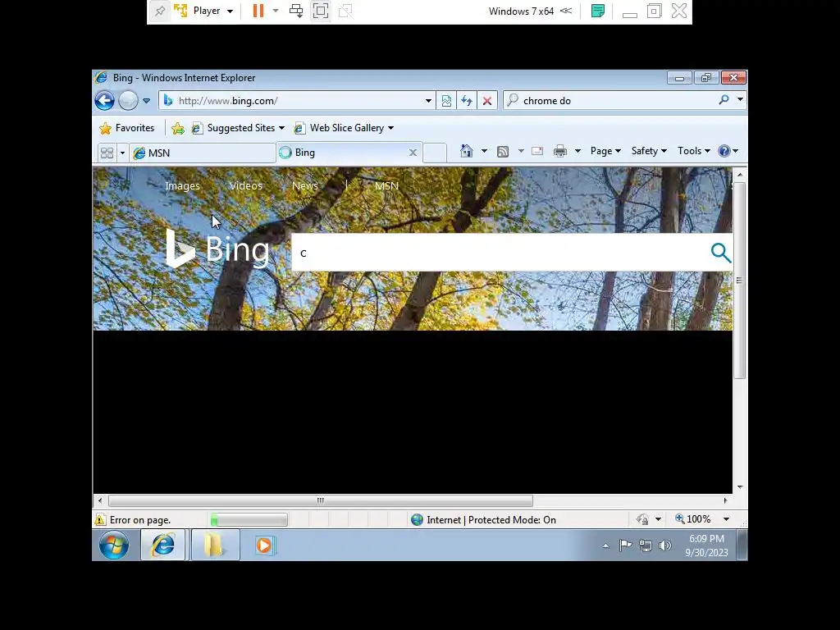Open the recent pages dropdown arrow
The image size is (840, 630).
(x=146, y=101)
